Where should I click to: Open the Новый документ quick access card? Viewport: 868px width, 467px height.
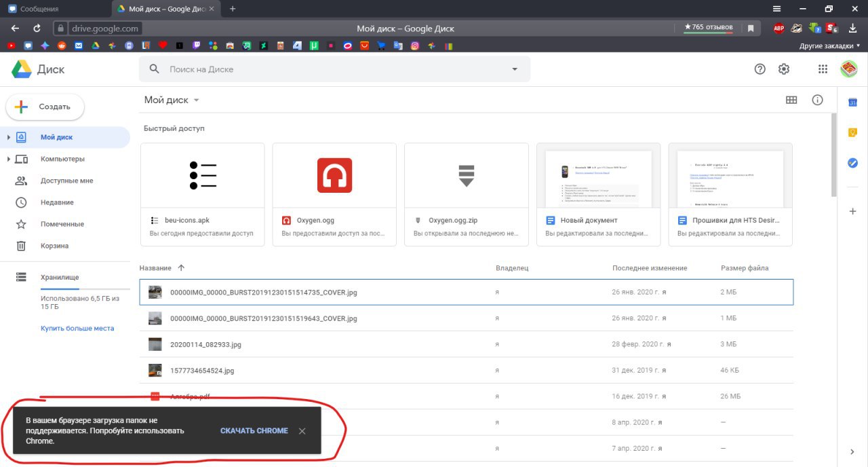(598, 194)
